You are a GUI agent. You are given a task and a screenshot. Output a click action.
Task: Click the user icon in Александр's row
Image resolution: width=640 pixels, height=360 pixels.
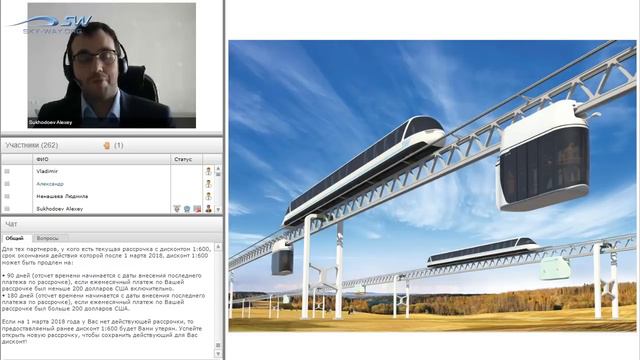(x=209, y=184)
